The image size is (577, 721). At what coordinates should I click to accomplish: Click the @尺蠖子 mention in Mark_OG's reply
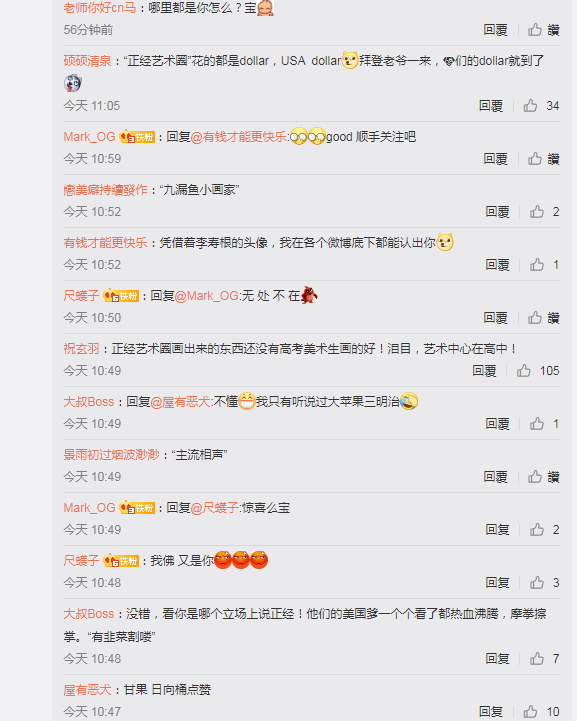pyautogui.click(x=214, y=508)
